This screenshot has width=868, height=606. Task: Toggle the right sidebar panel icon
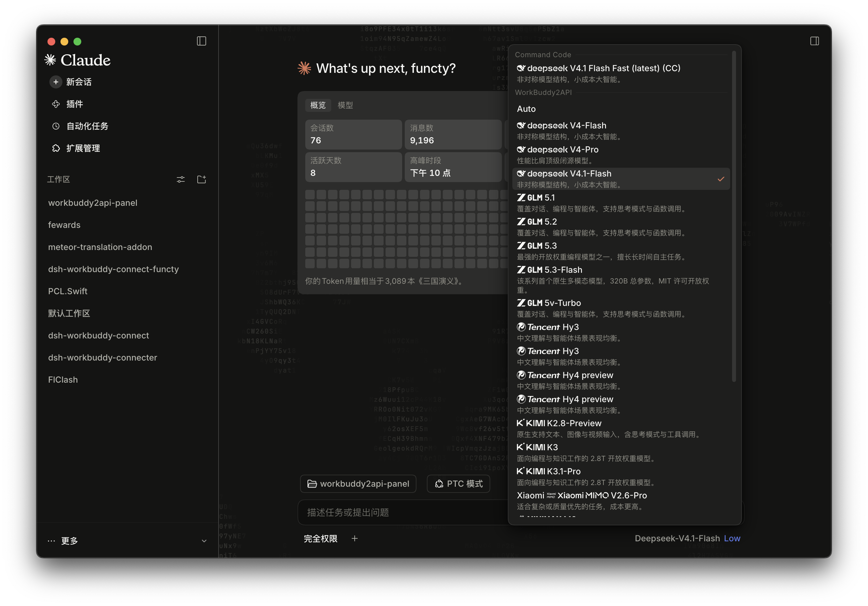coord(814,41)
